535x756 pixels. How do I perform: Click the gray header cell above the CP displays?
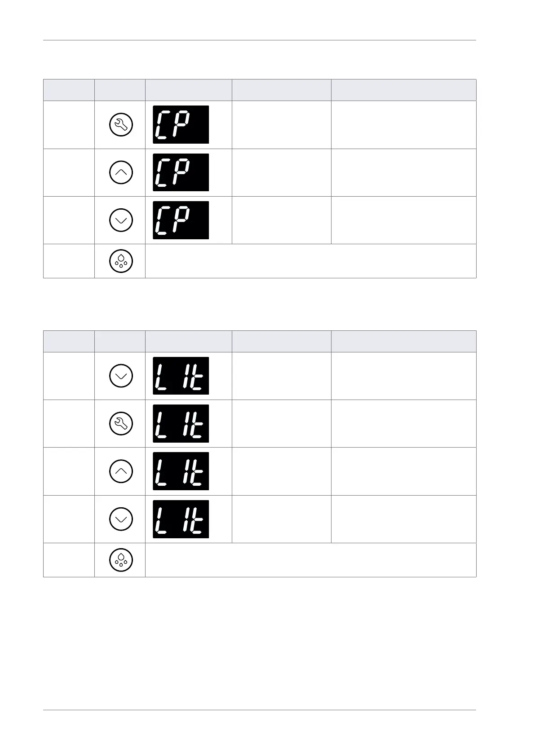point(188,90)
